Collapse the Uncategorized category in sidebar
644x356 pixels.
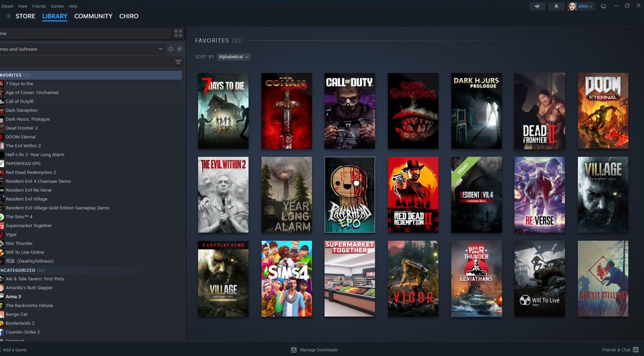point(91,270)
